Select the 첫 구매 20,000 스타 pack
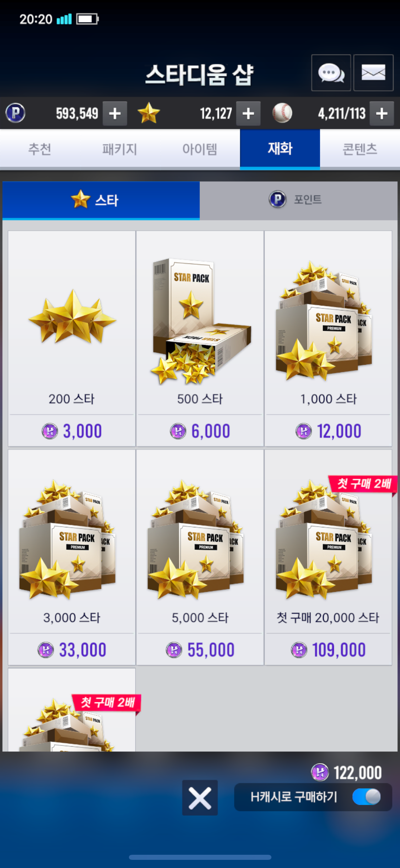Viewport: 400px width, 868px height. click(328, 557)
